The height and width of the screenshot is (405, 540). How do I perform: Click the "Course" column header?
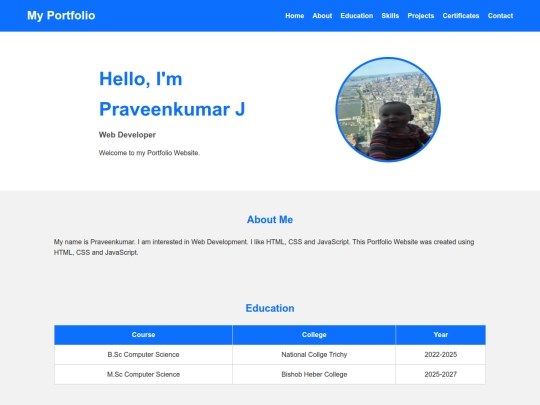coord(143,335)
